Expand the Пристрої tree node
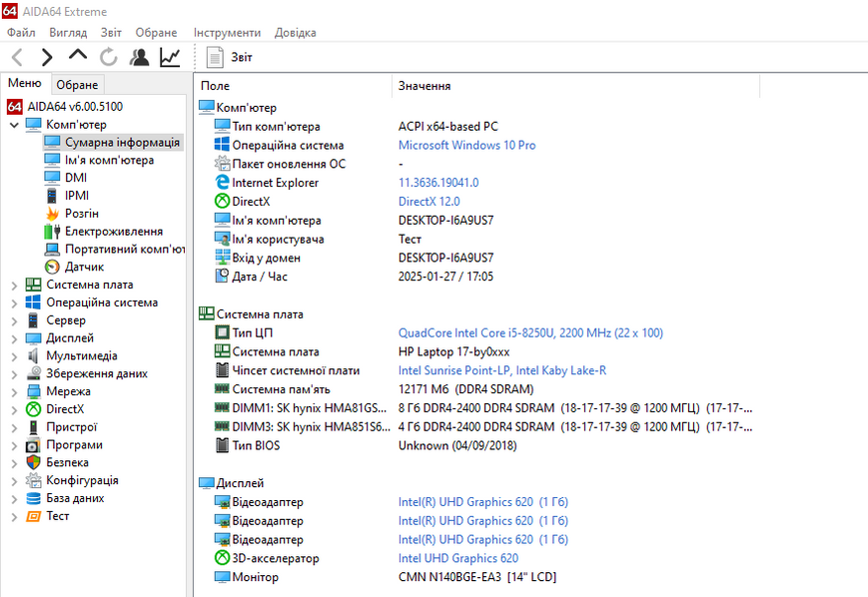Screen dimensions: 868x597 tap(14, 427)
